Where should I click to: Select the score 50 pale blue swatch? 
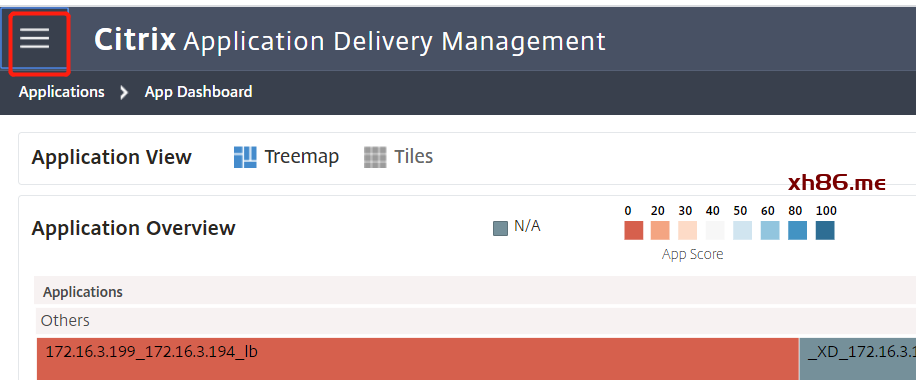pyautogui.click(x=742, y=230)
